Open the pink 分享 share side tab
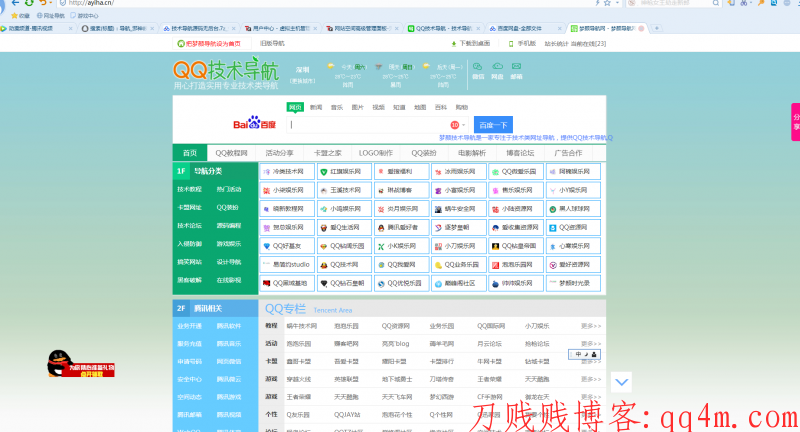The image size is (800, 432). 795,122
